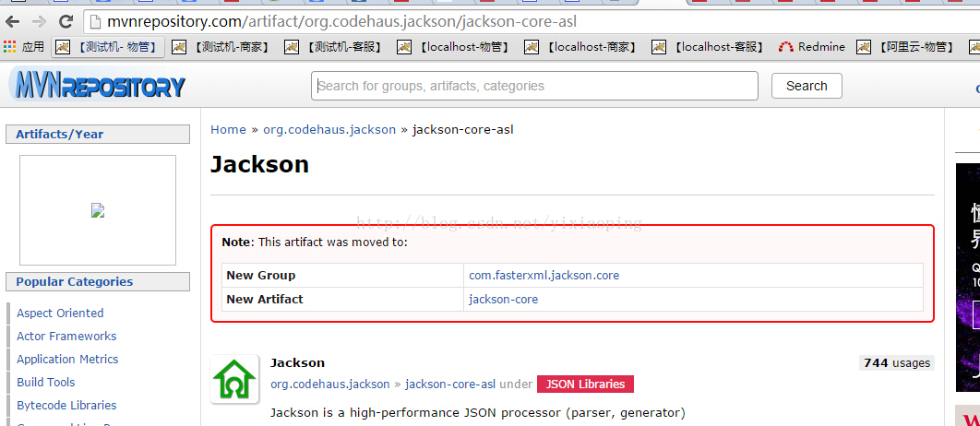This screenshot has width=980, height=426.
Task: Open the 测试机-客服 bookmark
Action: [x=333, y=47]
